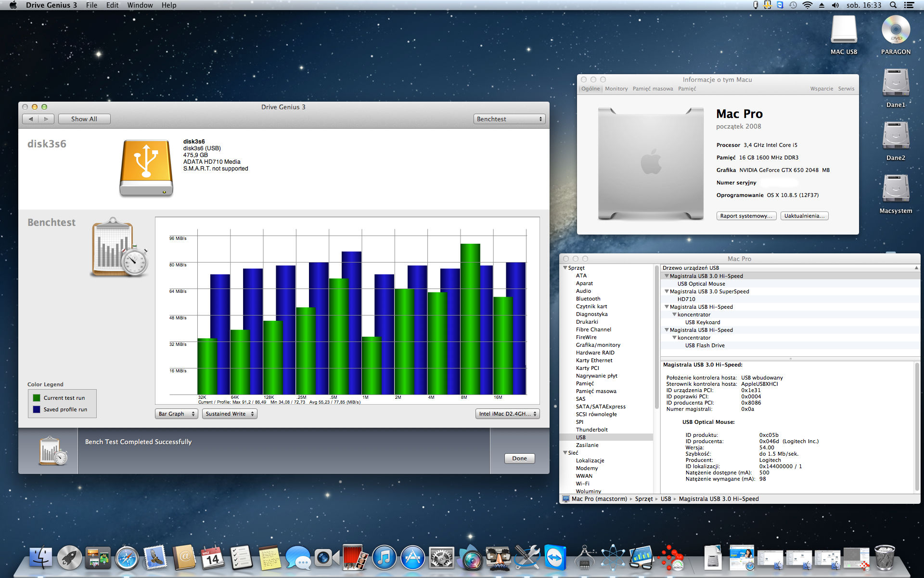Screen dimensions: 924x578
Task: Open Calendar from the Dock
Action: 212,558
